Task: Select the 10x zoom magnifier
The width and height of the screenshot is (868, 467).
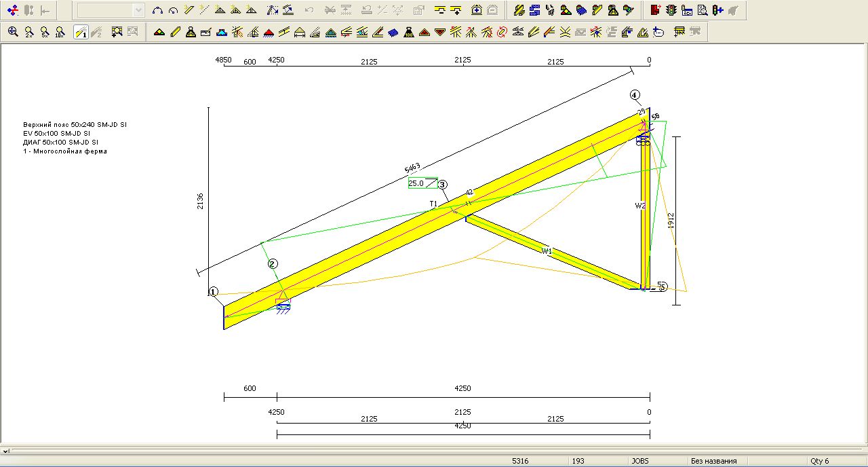Action: coord(60,31)
